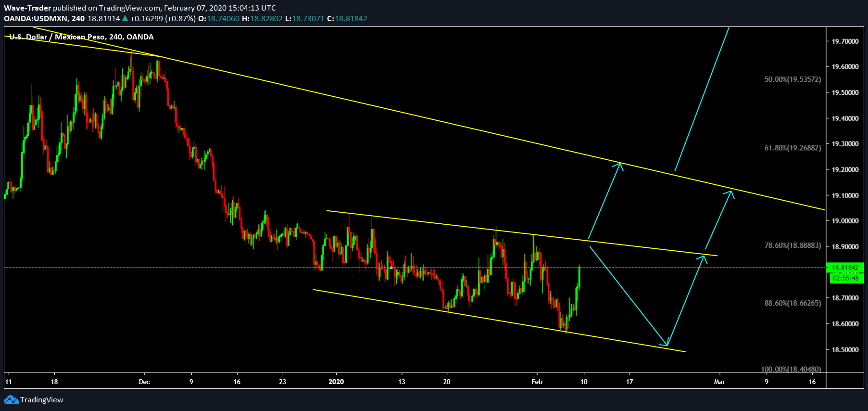
Task: Click the current price label 18.81842
Action: click(845, 267)
